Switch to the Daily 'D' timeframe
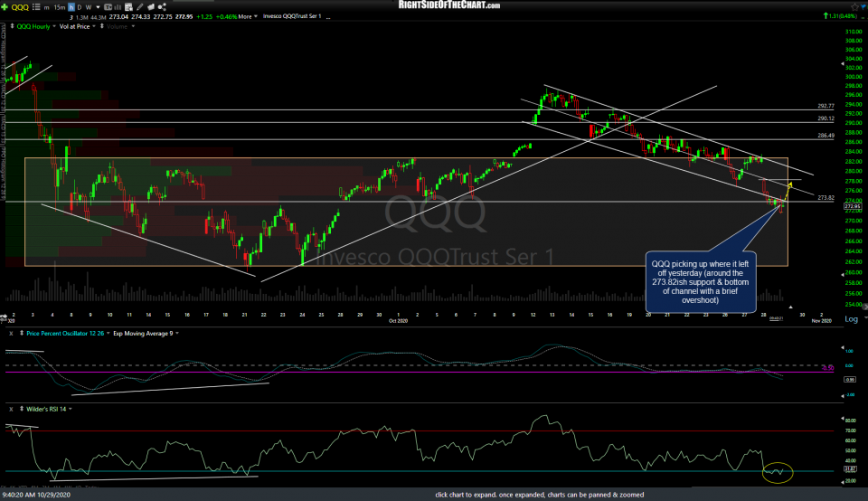Screen dimensions: 868x501 click(x=80, y=7)
